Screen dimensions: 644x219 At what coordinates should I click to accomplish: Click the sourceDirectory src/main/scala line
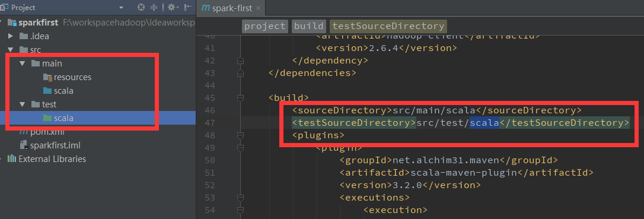tap(436, 110)
